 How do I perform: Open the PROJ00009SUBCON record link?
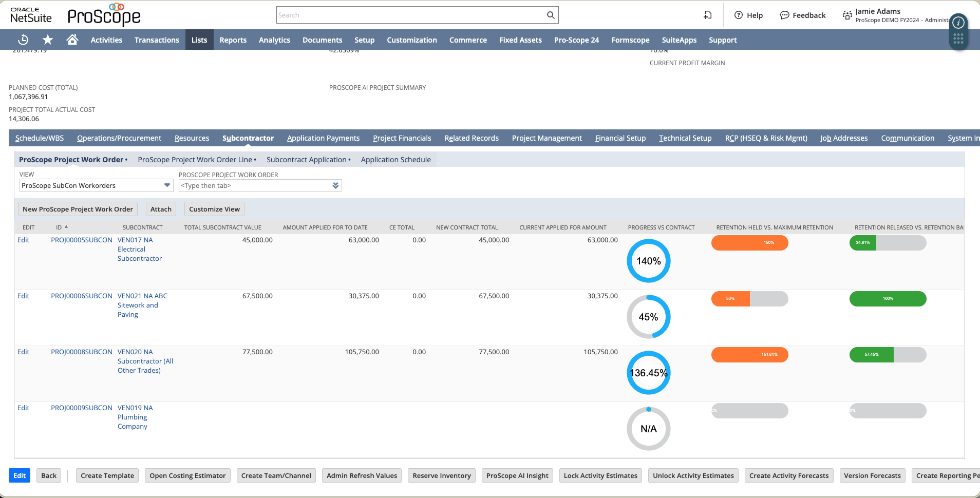(81, 408)
